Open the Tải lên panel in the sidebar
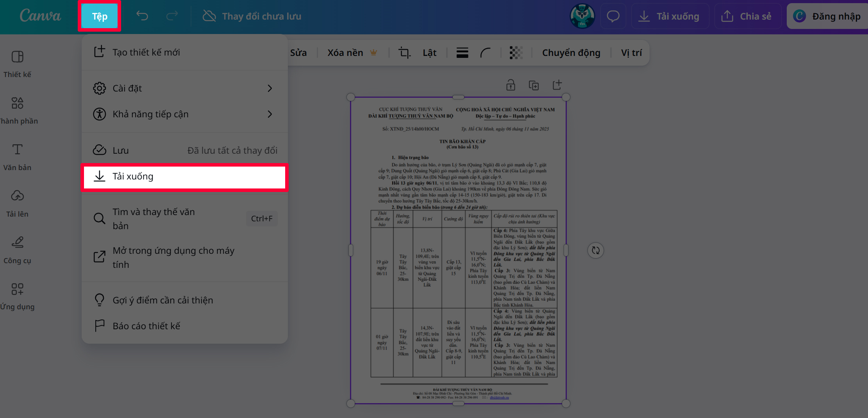 17,202
